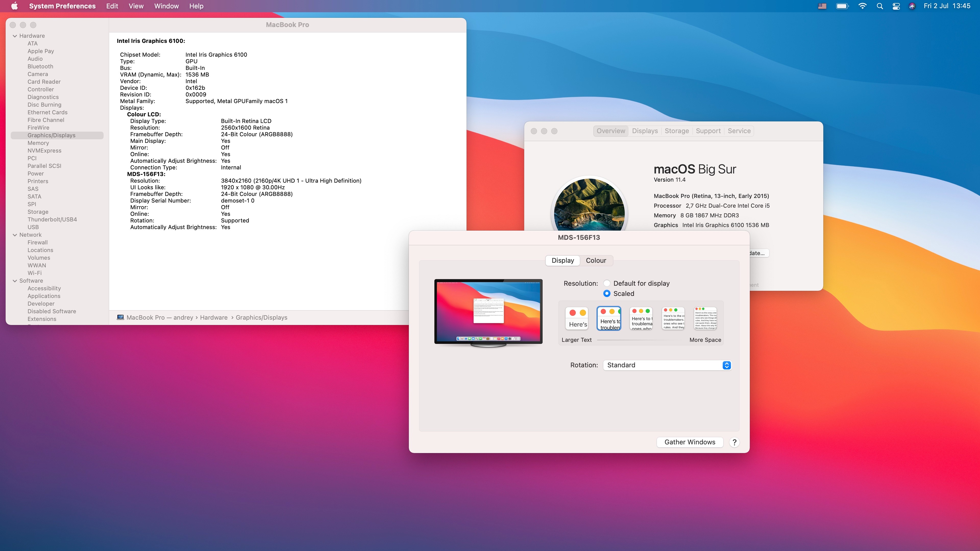The image size is (980, 551).
Task: Open the Window menu
Action: (x=167, y=6)
